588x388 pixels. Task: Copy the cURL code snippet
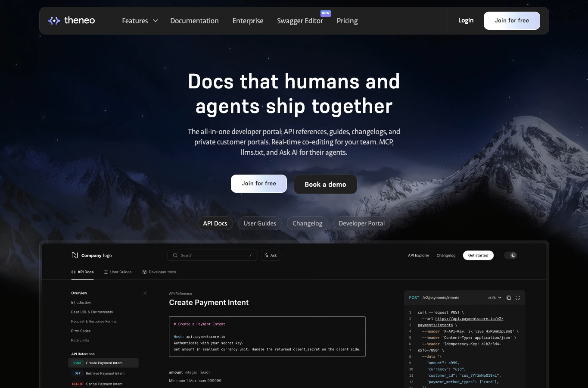click(x=509, y=297)
